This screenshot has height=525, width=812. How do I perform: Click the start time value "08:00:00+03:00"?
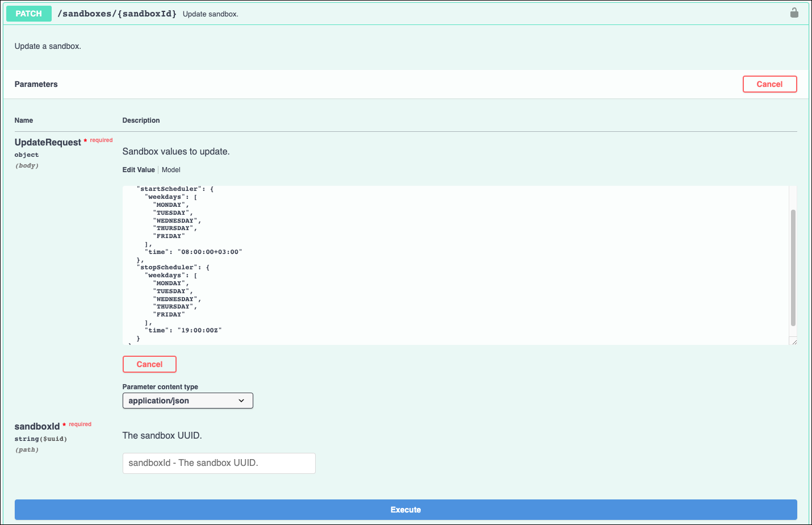click(x=210, y=252)
